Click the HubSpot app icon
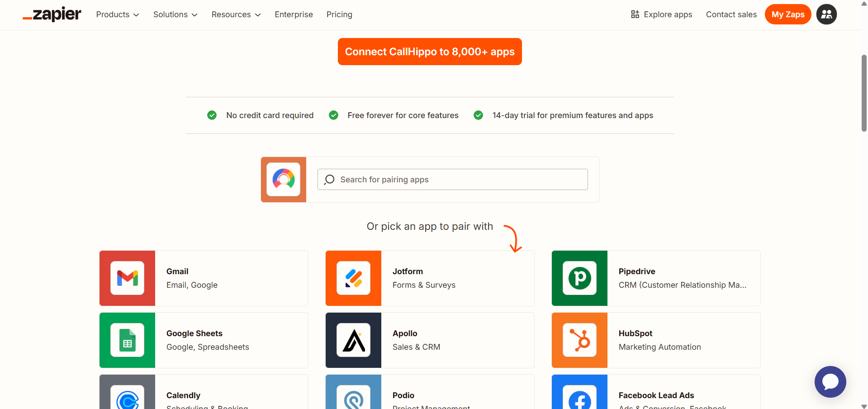Image resolution: width=868 pixels, height=409 pixels. click(x=579, y=340)
